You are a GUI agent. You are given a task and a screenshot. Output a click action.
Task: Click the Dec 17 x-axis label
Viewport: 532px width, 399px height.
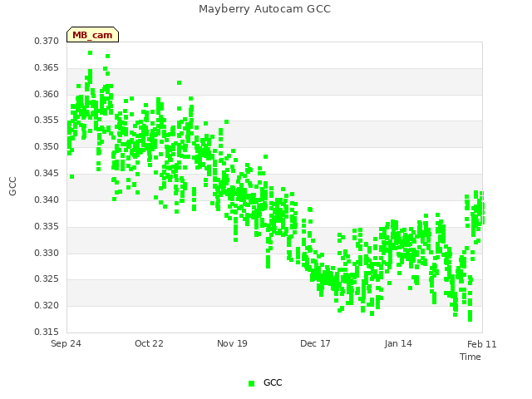click(x=315, y=343)
